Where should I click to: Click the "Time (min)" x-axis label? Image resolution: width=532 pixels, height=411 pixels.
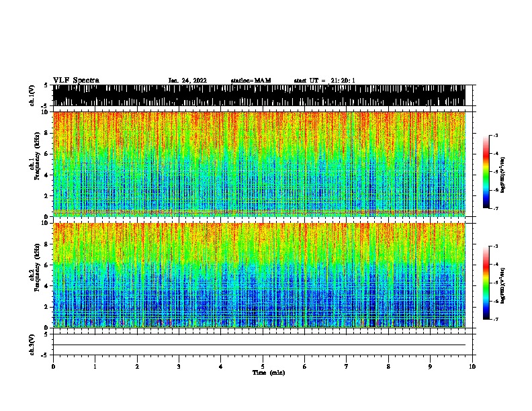(269, 373)
